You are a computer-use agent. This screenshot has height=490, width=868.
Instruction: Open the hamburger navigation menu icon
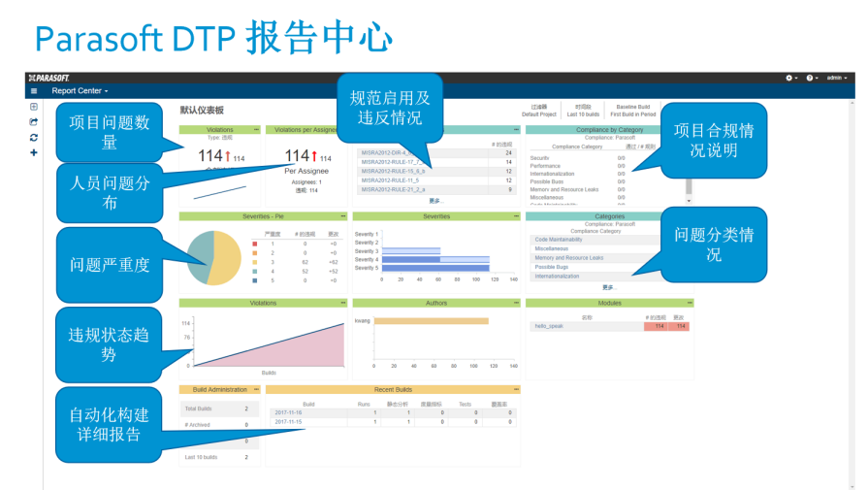[x=34, y=91]
